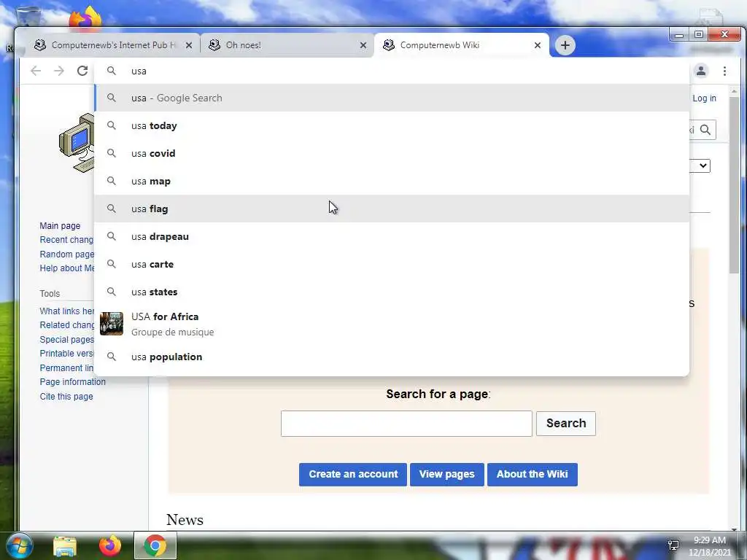Select the usa - Google Search suggestion
747x560 pixels.
tap(392, 98)
